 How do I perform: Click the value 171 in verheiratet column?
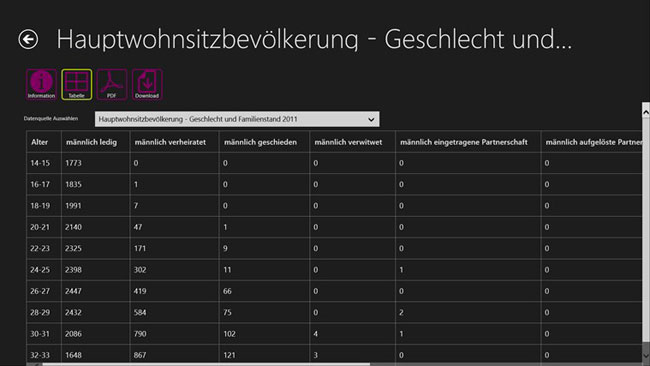(x=140, y=249)
